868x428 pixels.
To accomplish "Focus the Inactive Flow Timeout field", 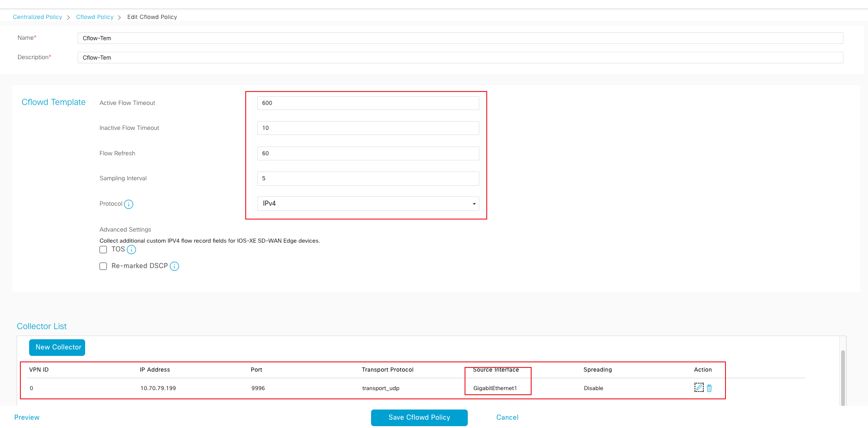I will tap(368, 128).
